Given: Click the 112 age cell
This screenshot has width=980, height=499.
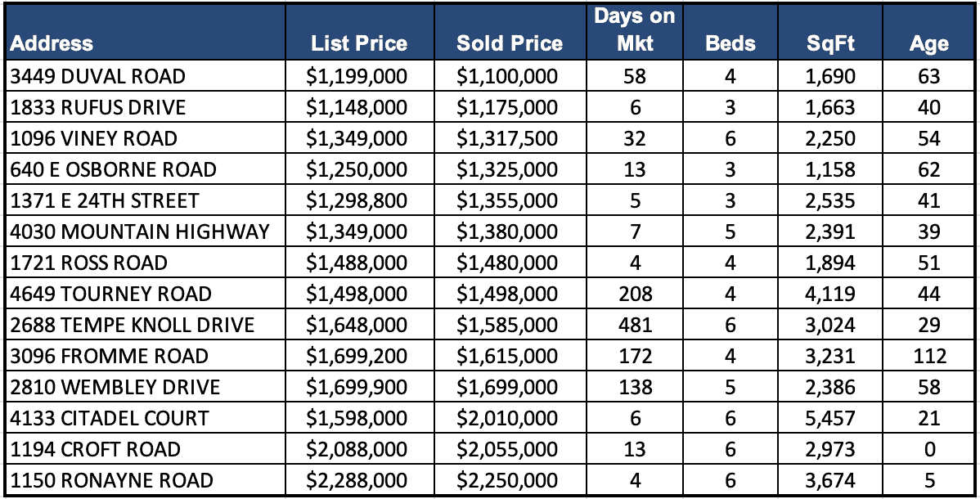Looking at the screenshot, I should (x=928, y=357).
